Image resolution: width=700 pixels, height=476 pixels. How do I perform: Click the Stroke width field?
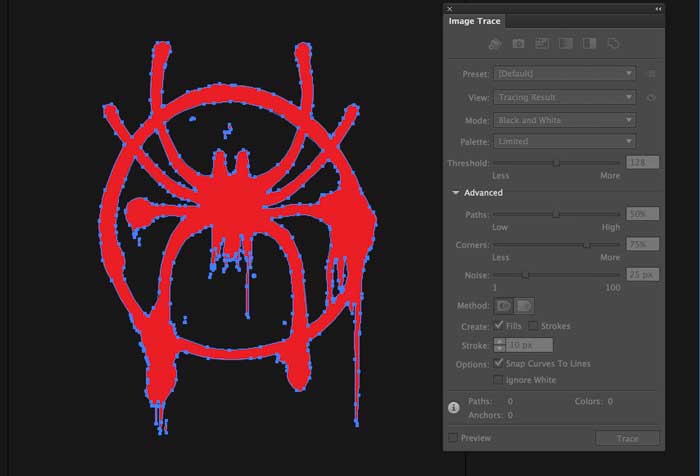pyautogui.click(x=529, y=345)
